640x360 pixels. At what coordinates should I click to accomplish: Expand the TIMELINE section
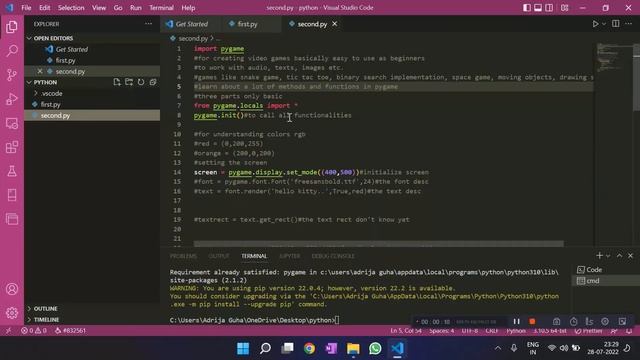(x=46, y=320)
